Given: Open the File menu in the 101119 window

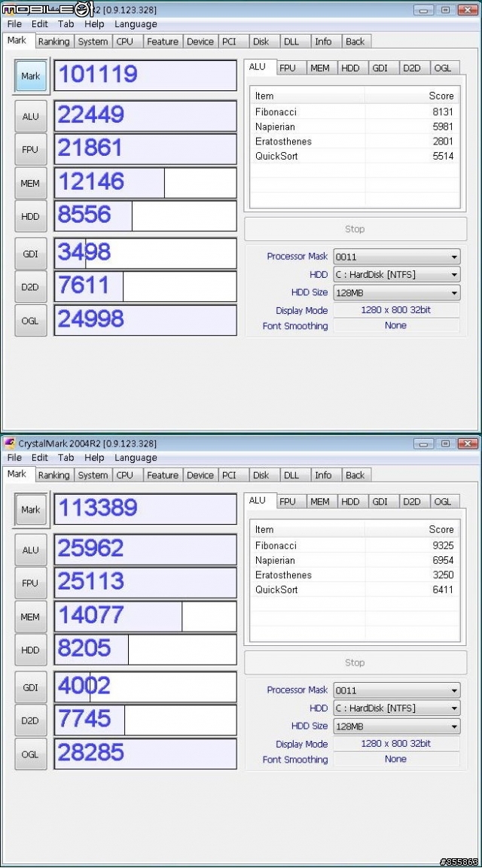Looking at the screenshot, I should tap(14, 24).
